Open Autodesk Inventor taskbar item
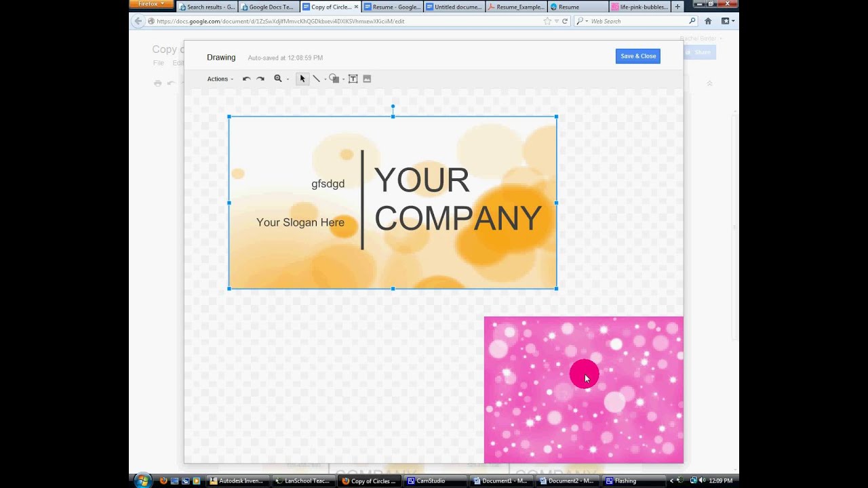Image resolution: width=868 pixels, height=488 pixels. point(237,481)
